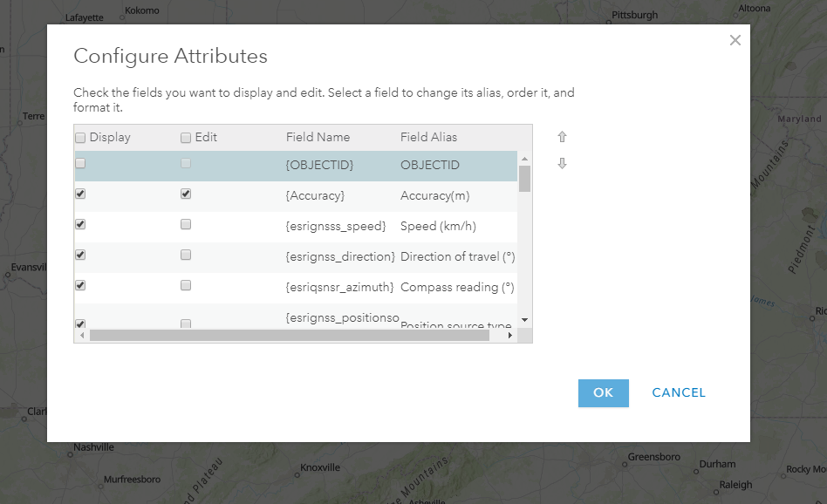Viewport: 827px width, 504px height.
Task: Click horizontal scrollbar right arrow
Action: pyautogui.click(x=510, y=336)
